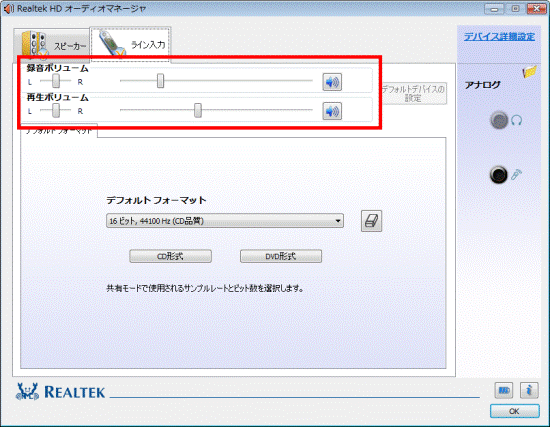
Task: Click the black microphone analog jack
Action: [498, 175]
